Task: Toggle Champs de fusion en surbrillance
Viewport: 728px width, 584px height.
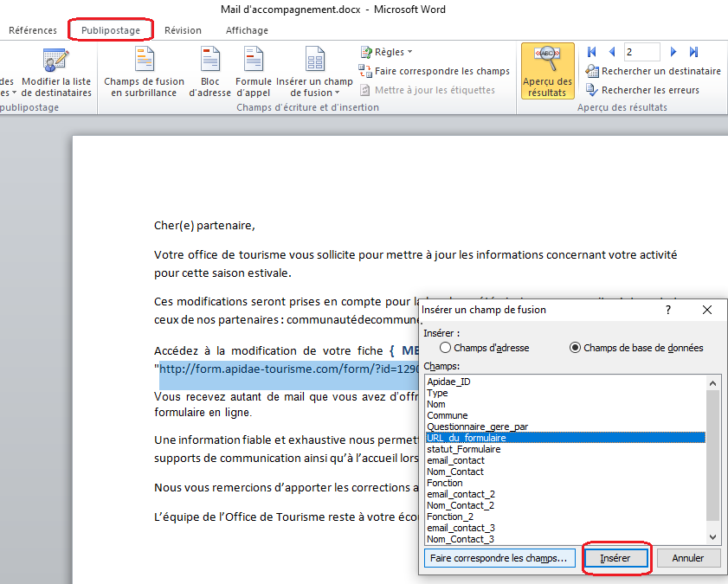Action: (144, 72)
